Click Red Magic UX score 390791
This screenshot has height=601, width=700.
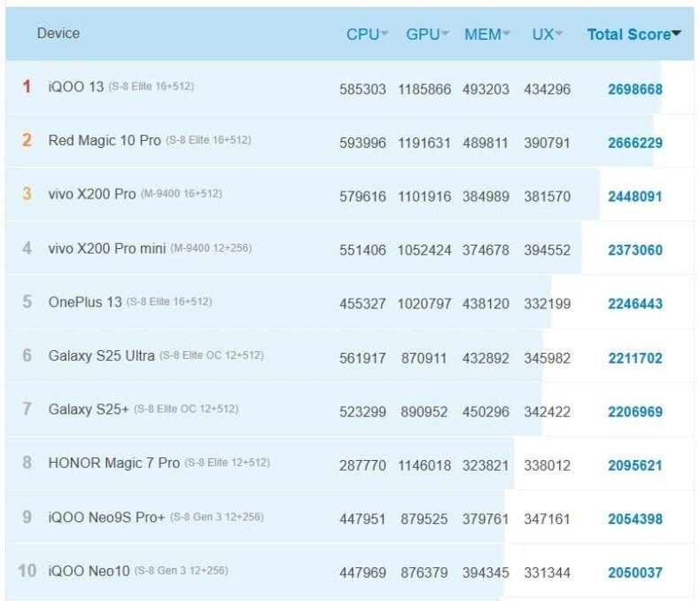click(548, 143)
